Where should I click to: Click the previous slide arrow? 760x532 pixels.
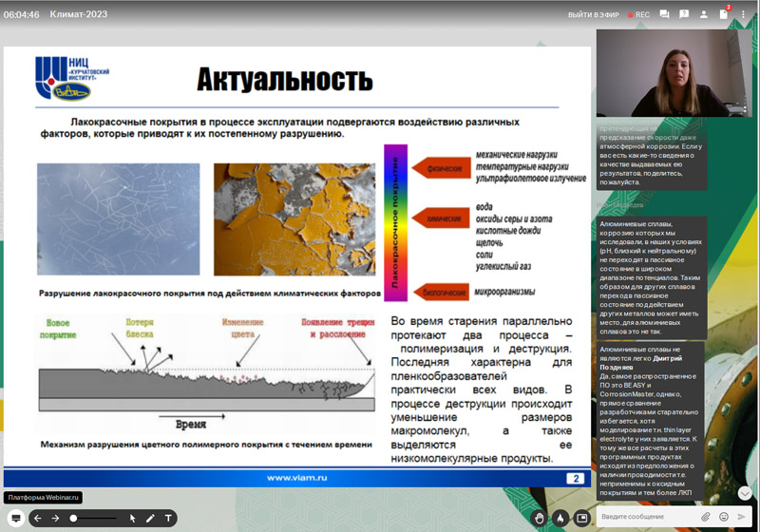pyautogui.click(x=37, y=518)
